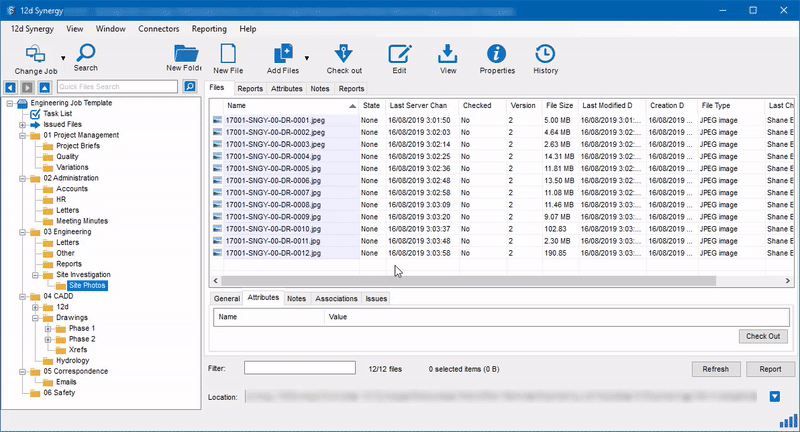Collapse the 01 Project Management folder

pyautogui.click(x=22, y=135)
